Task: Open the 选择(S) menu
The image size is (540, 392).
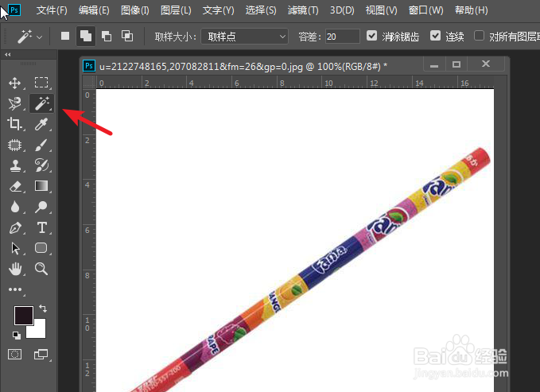Action: click(x=261, y=10)
